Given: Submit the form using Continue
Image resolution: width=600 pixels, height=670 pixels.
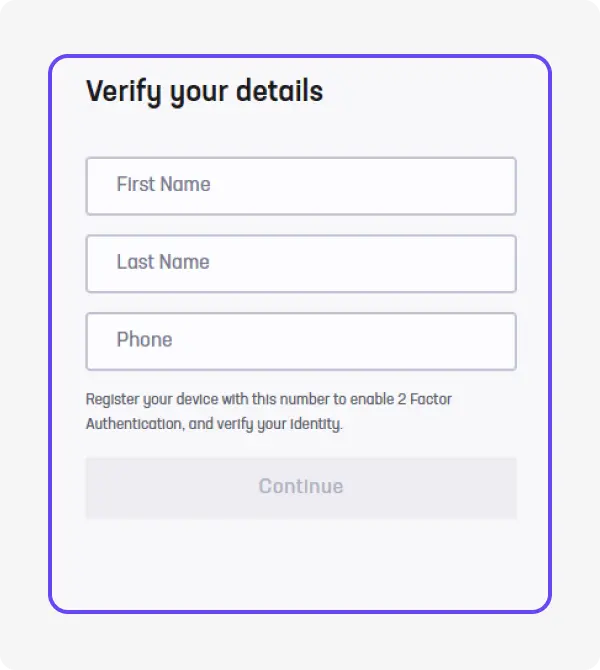Looking at the screenshot, I should (300, 488).
